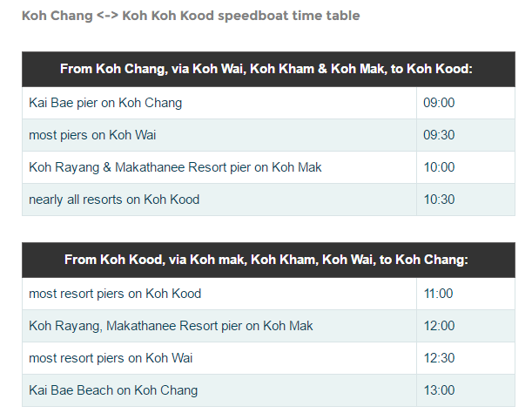Click the 10:00 time cell
Screen dimensions: 532x413
pyautogui.click(x=466, y=167)
